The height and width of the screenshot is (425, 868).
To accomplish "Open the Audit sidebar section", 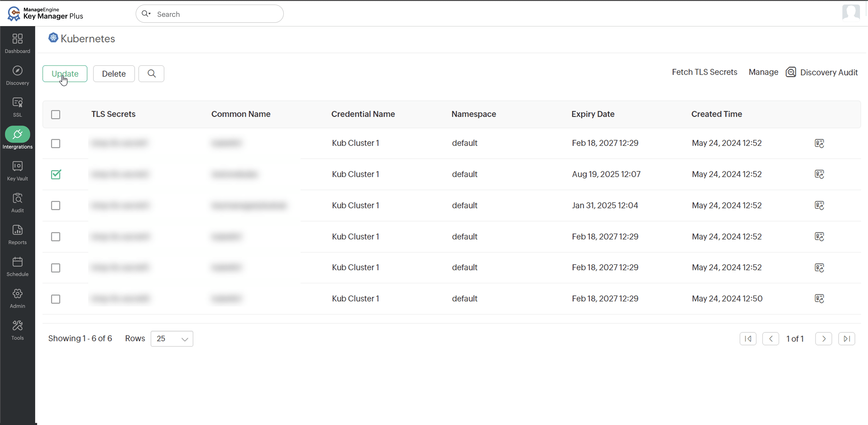I will pos(18,203).
